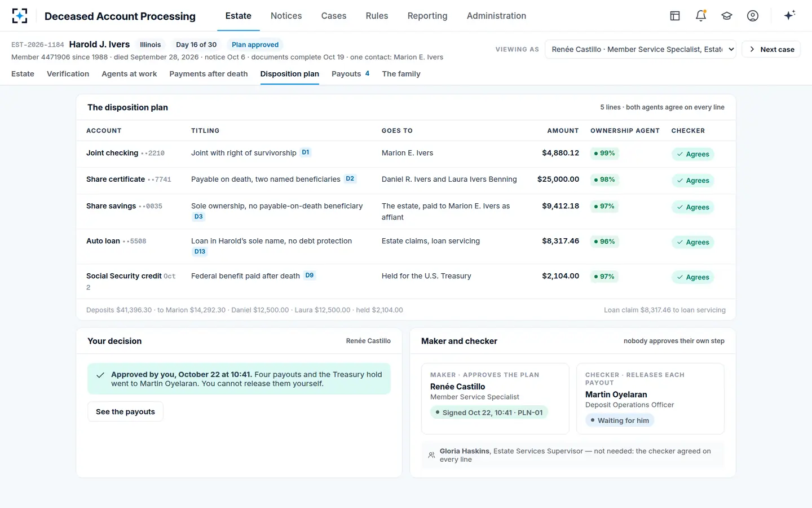Click the Signed Oct 22 PLN-01 badge

pos(489,413)
